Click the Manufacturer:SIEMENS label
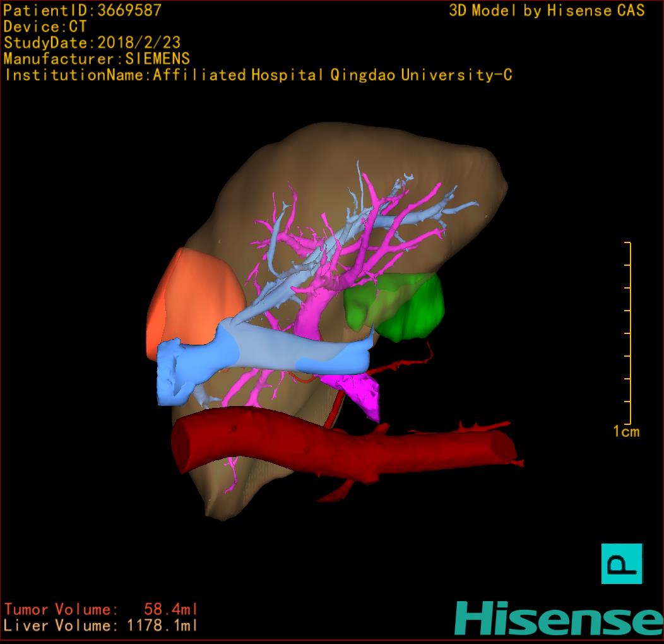The width and height of the screenshot is (664, 644). (x=97, y=59)
